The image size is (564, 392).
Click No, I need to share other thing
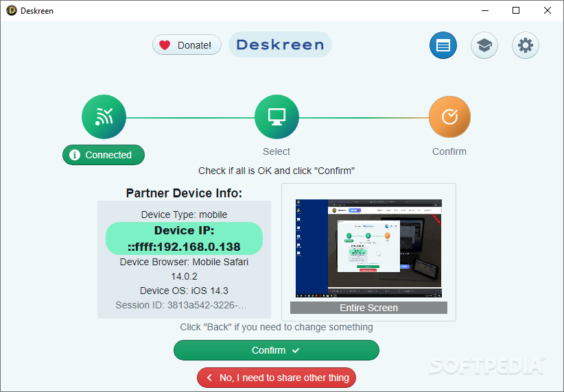277,378
